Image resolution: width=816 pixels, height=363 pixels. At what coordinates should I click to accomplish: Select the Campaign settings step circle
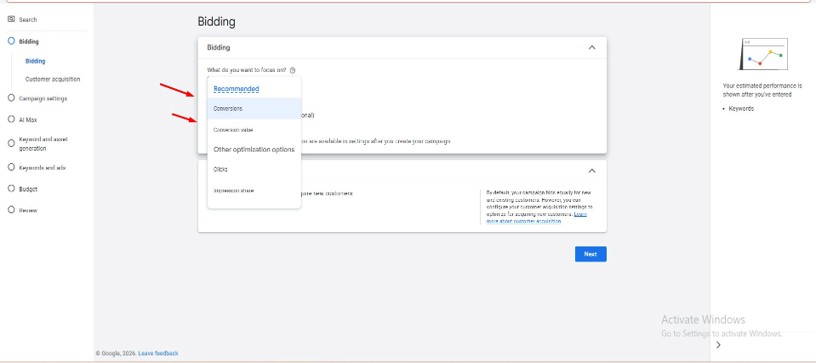coord(11,98)
